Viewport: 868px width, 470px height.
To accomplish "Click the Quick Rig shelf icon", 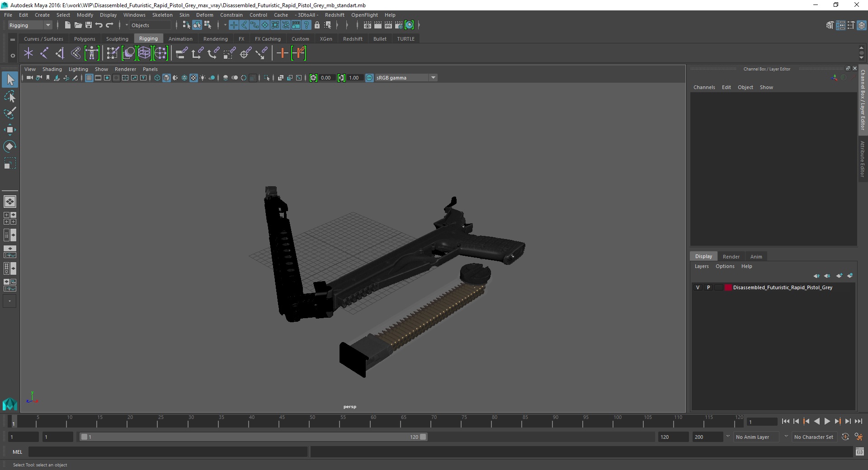I will pyautogui.click(x=92, y=53).
